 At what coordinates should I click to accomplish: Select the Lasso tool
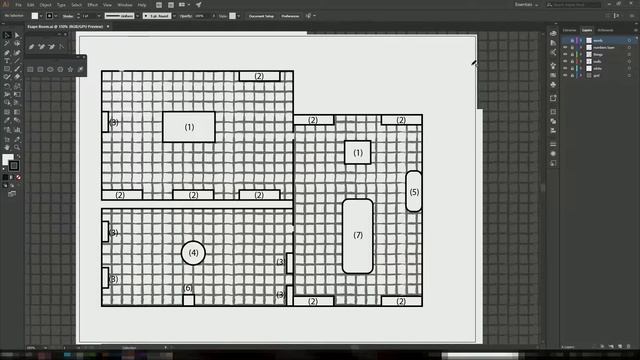point(17,43)
